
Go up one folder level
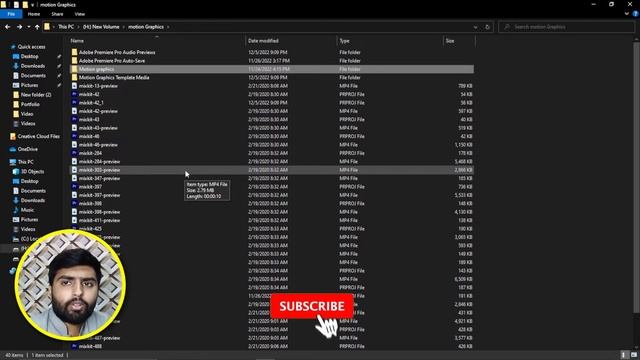[x=37, y=27]
